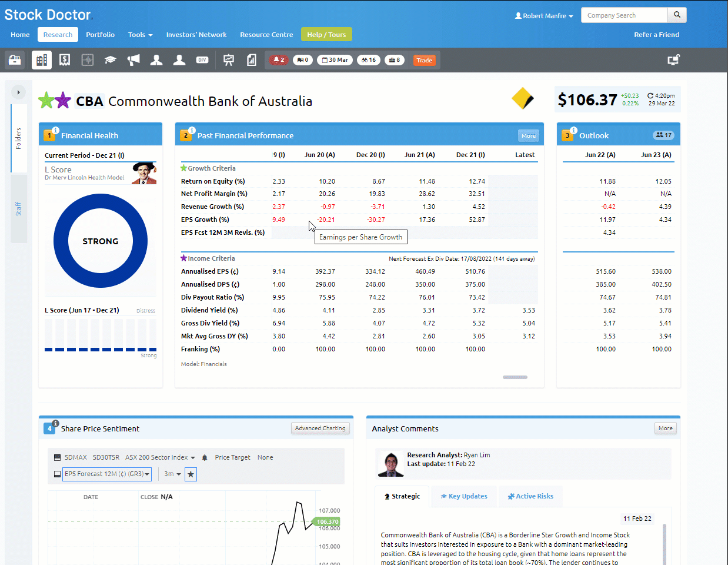The height and width of the screenshot is (565, 728).
Task: Switch to the Strategic tab
Action: [402, 496]
